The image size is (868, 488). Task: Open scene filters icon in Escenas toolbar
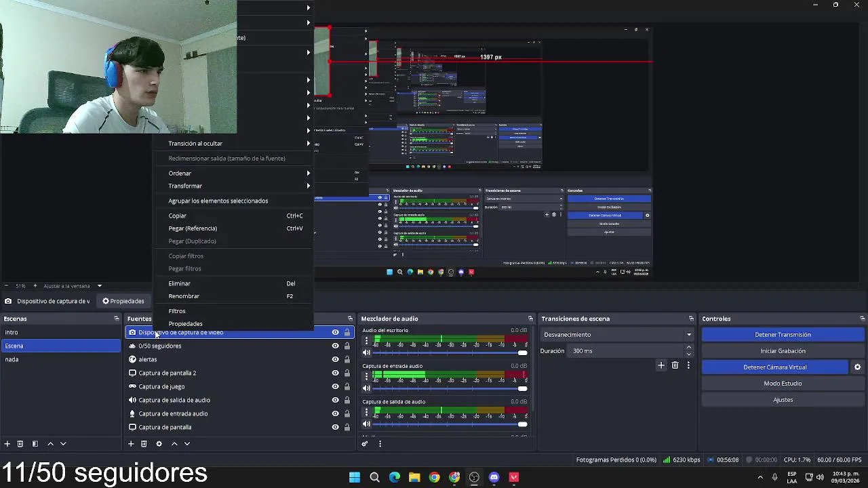35,444
